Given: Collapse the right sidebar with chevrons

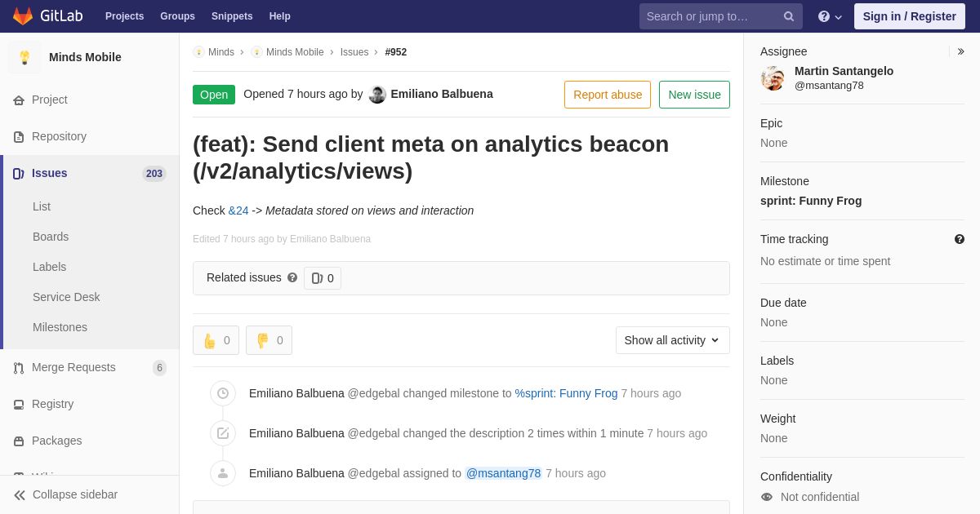Looking at the screenshot, I should click(960, 51).
